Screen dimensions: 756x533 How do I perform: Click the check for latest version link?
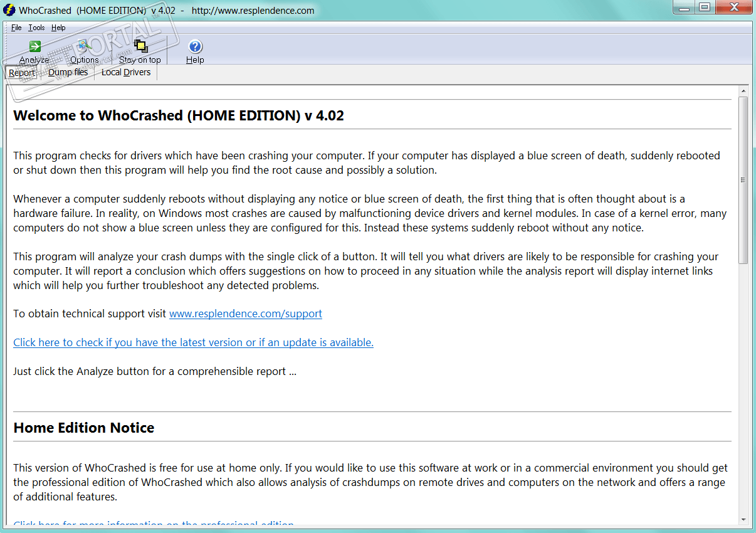click(x=193, y=342)
